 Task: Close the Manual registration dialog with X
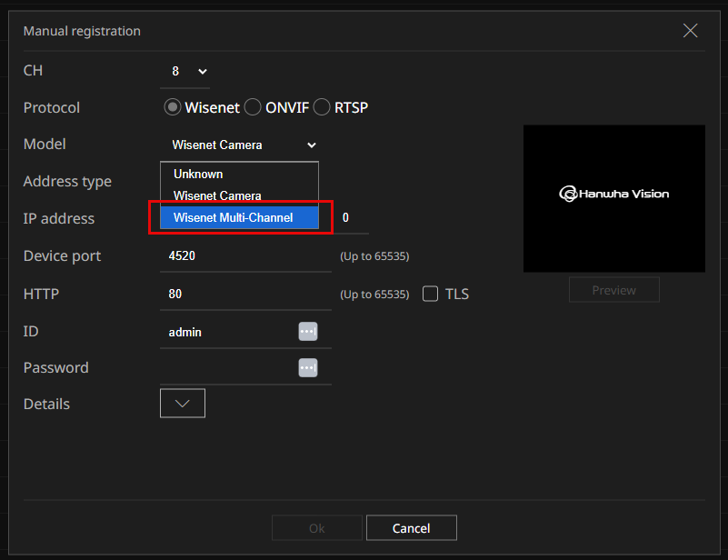click(x=690, y=31)
